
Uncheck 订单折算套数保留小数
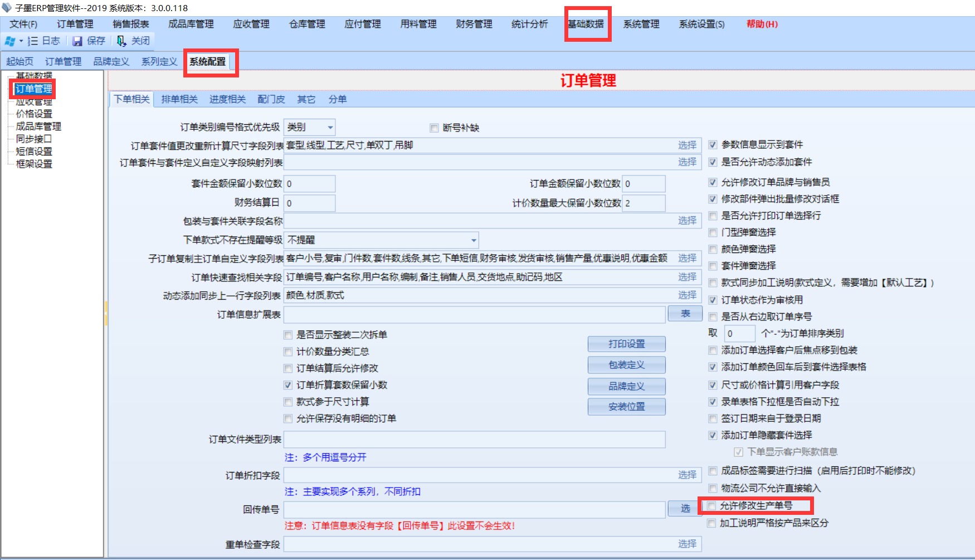click(288, 385)
